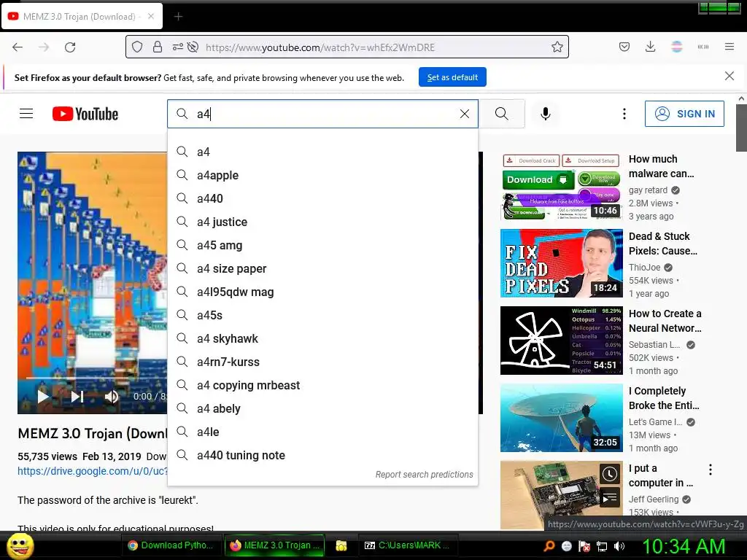Screen dimensions: 747x560
Task: Add 'I put a computer' video to queue
Action: coord(610,497)
